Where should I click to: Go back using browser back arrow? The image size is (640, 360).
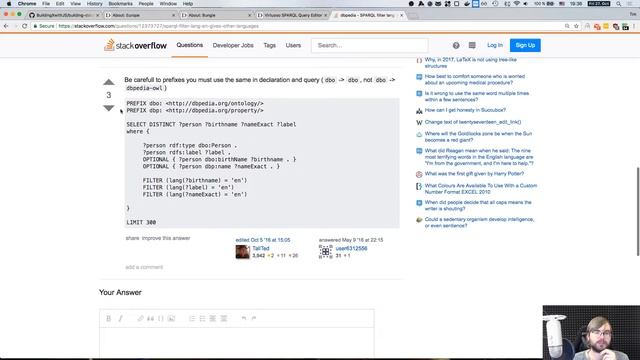pyautogui.click(x=6, y=26)
